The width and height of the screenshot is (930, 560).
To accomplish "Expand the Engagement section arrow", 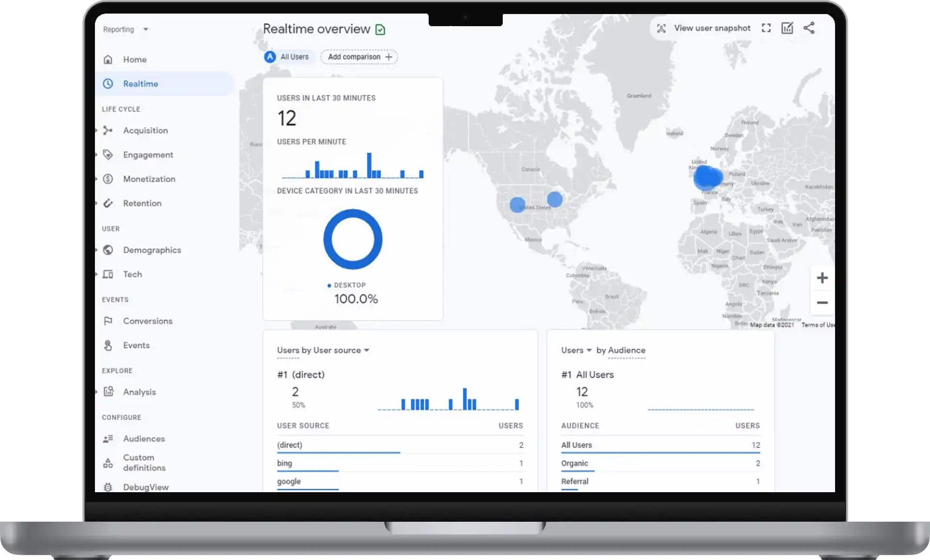I will pos(96,155).
